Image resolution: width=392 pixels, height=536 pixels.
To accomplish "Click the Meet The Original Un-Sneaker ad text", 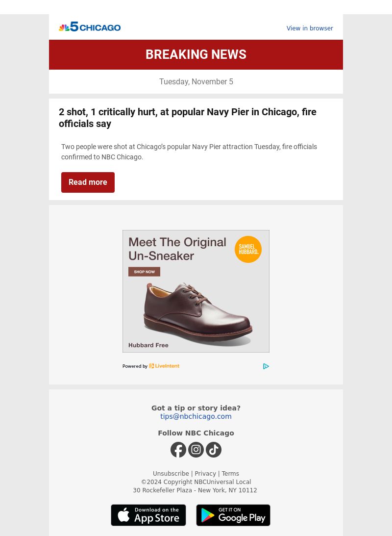I will pos(177,249).
